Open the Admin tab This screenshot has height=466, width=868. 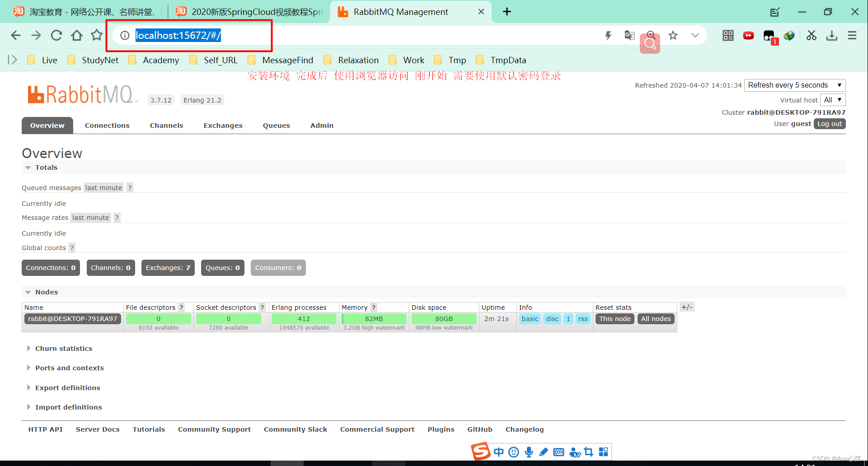point(321,125)
